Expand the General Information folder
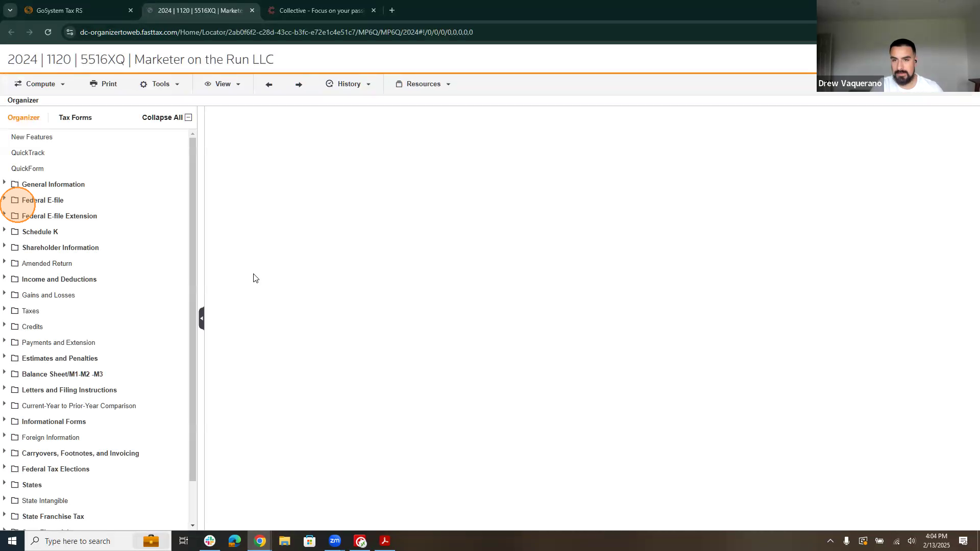This screenshot has width=980, height=551. click(x=5, y=183)
